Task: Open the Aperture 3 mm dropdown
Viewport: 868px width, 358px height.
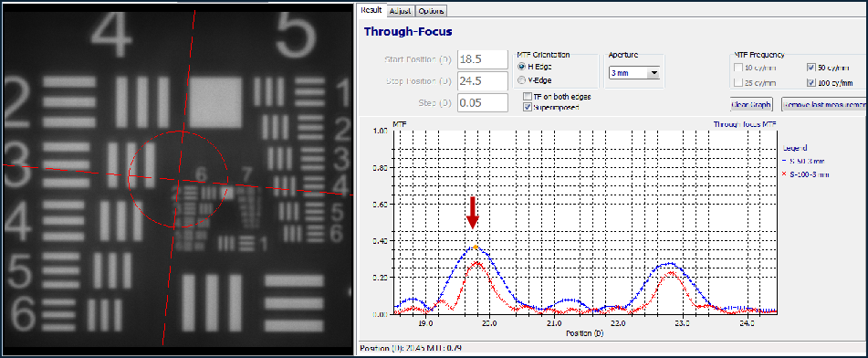Action: click(x=633, y=72)
